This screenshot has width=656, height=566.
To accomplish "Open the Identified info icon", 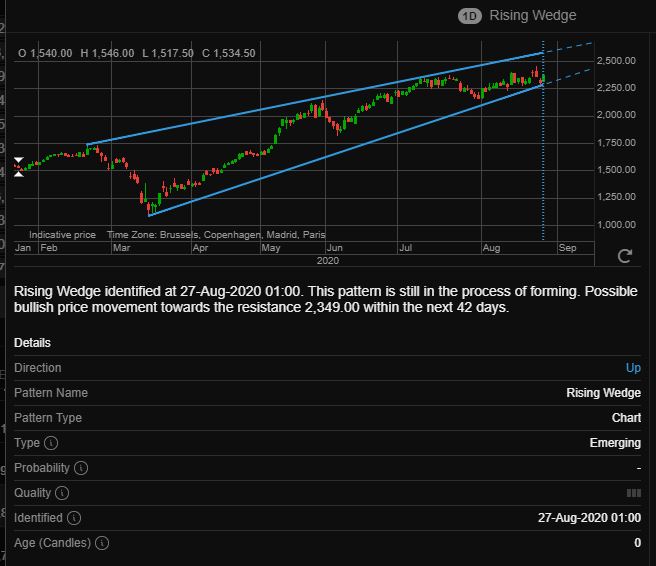I will click(x=74, y=518).
